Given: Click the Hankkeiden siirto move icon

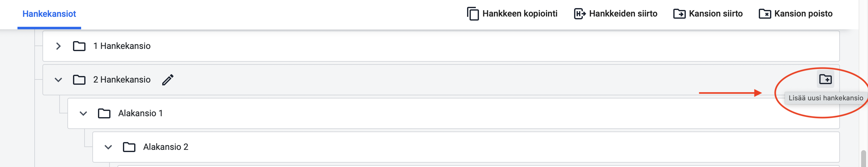Looking at the screenshot, I should (x=580, y=14).
